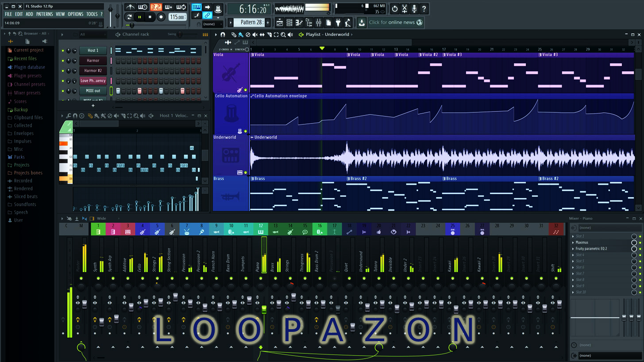This screenshot has height=362, width=644.
Task: Open the Packs folder in Browser
Action: click(19, 157)
